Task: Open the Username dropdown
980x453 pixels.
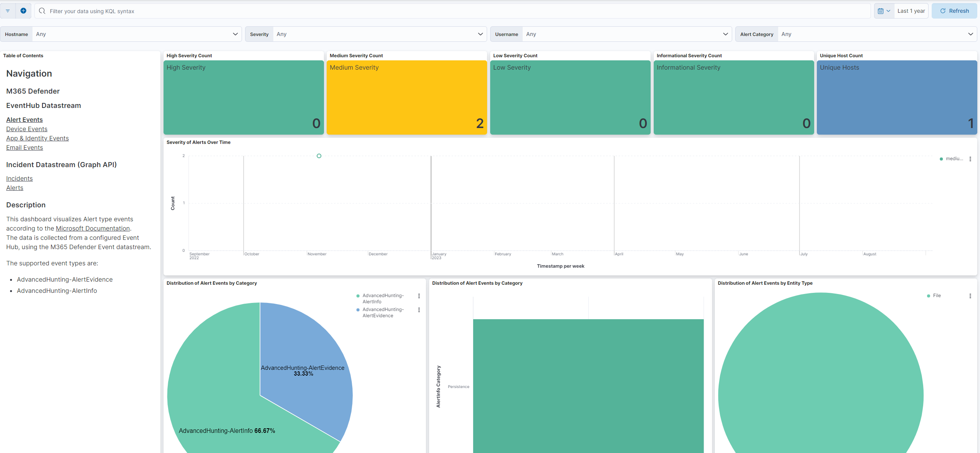Action: pyautogui.click(x=725, y=34)
